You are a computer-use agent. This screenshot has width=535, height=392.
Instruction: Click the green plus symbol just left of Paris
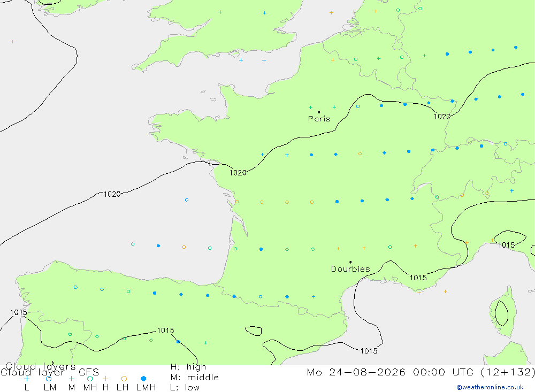point(310,107)
